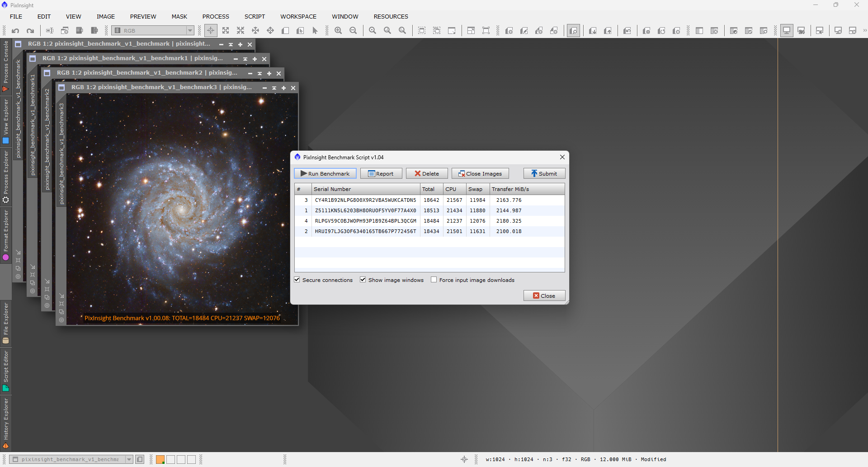Open the RGB channel dropdown in toolbar
The height and width of the screenshot is (467, 868).
153,31
